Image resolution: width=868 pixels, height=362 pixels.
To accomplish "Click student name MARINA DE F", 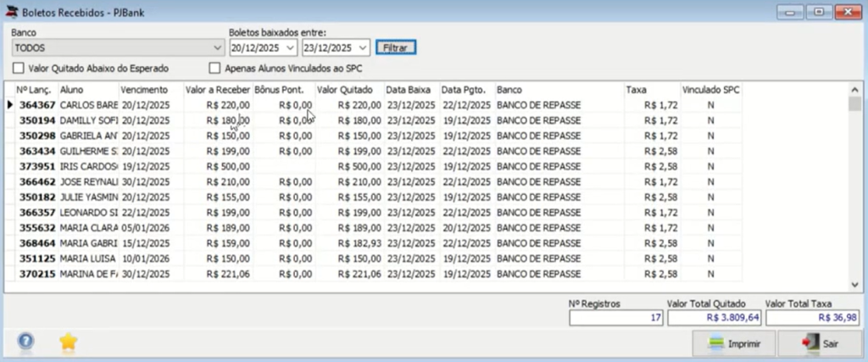I will coord(88,274).
